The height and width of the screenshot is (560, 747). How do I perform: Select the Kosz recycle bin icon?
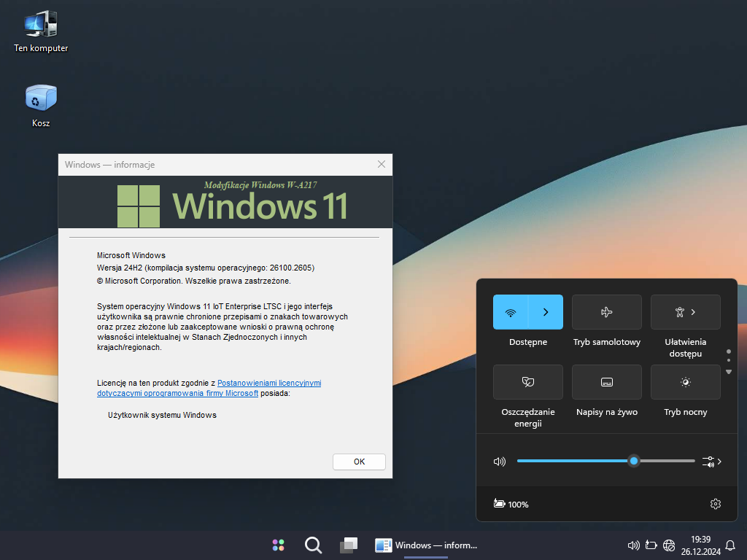(x=41, y=98)
